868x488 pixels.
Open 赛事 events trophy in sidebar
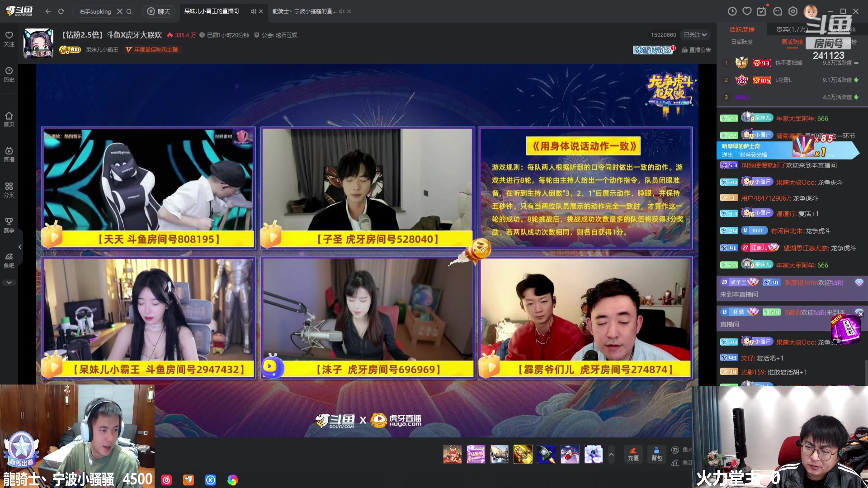tap(9, 225)
